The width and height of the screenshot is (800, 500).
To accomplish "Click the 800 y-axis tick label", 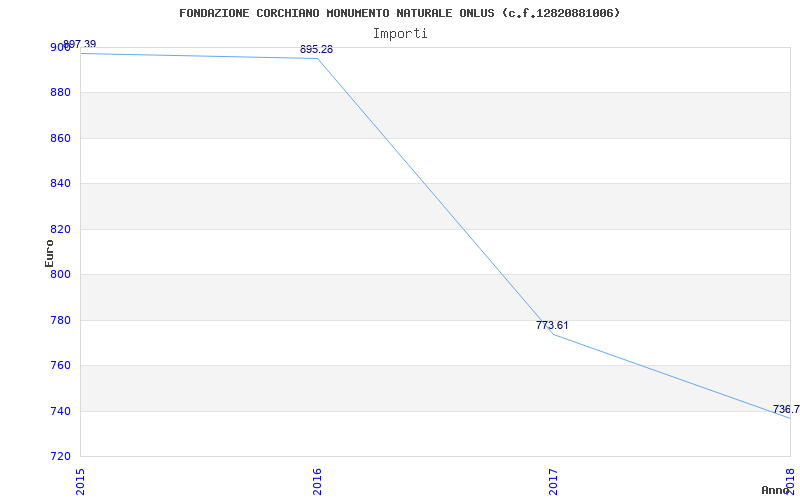I will coord(60,274).
